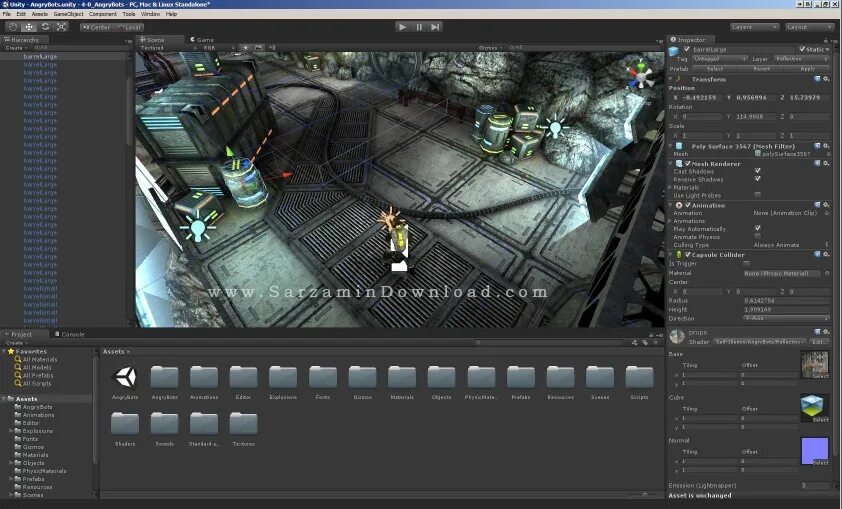Switch to the Console tab
Image resolution: width=842 pixels, height=509 pixels.
[69, 334]
